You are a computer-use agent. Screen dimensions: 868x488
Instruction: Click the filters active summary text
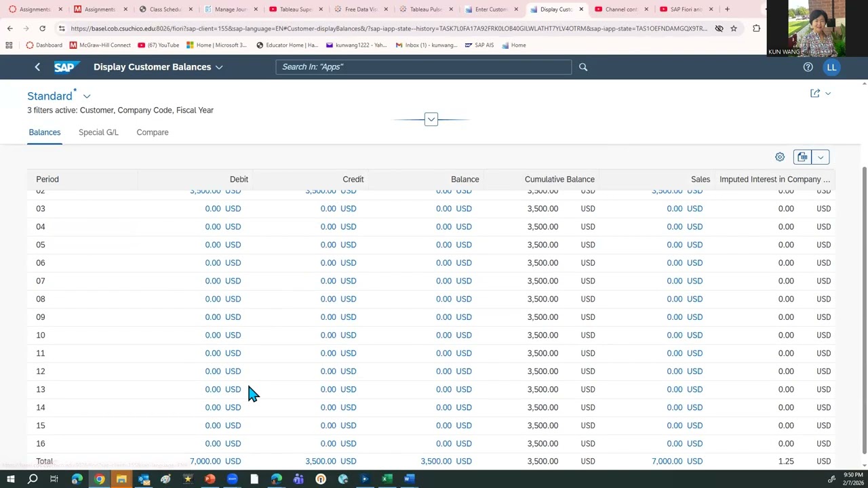(120, 110)
